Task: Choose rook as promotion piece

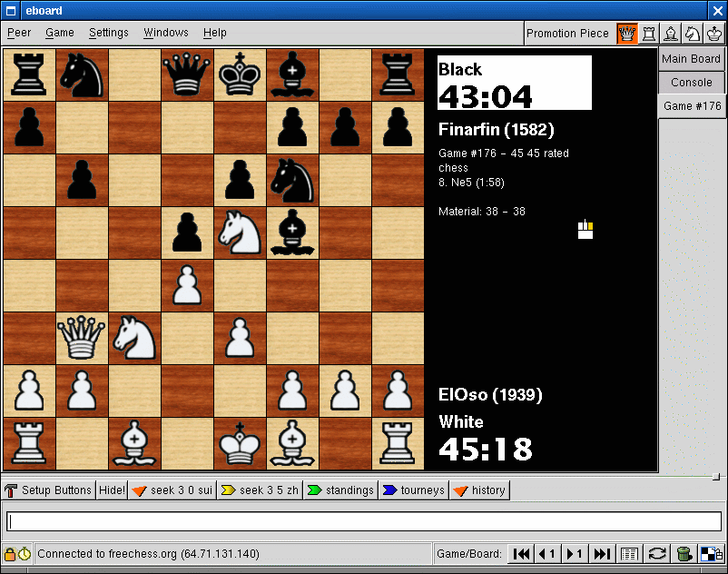Action: [649, 34]
